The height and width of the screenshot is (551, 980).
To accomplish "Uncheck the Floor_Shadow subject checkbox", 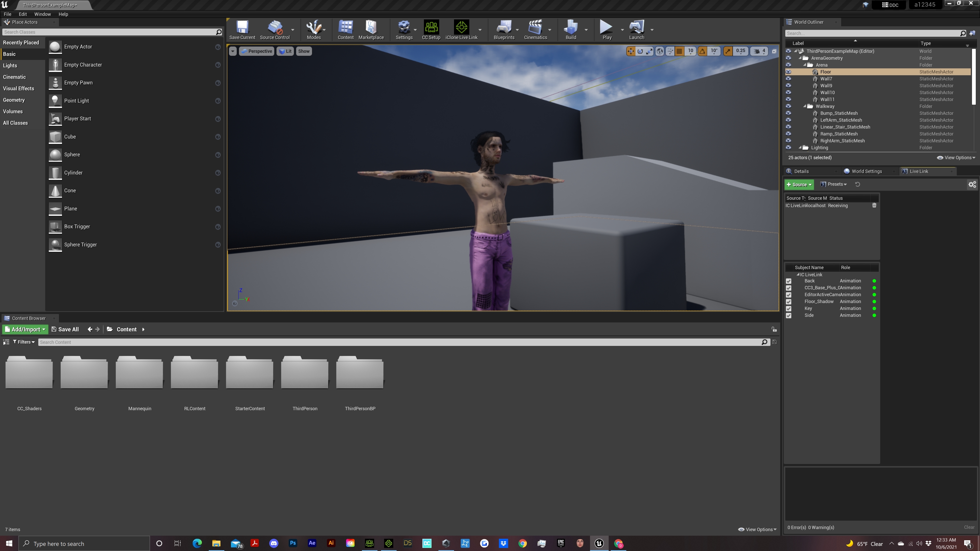I will 789,302.
